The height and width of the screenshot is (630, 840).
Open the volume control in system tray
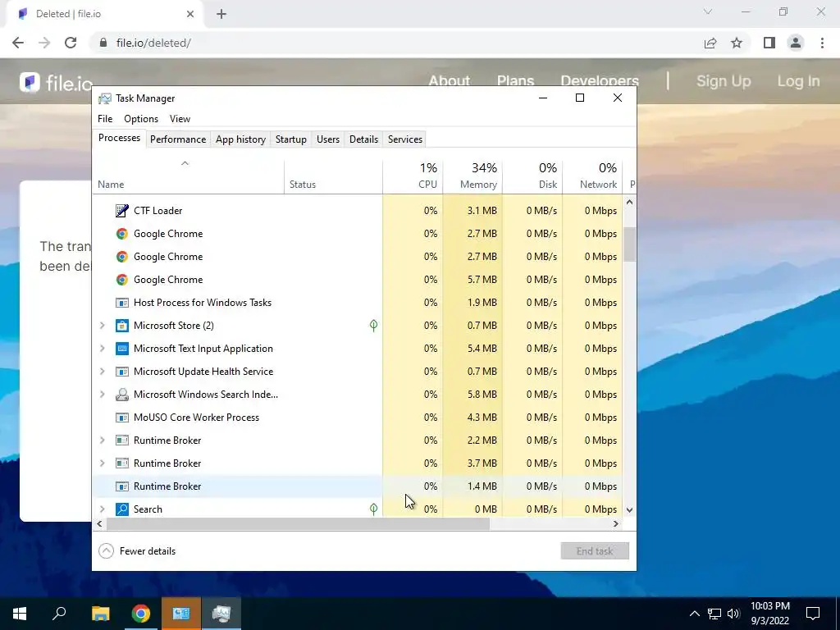(733, 614)
